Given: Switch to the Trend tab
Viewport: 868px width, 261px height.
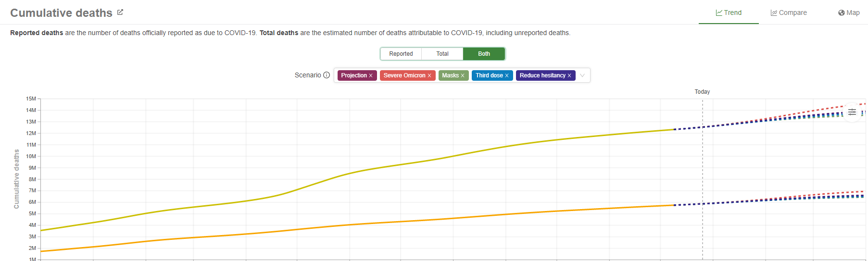Looking at the screenshot, I should [729, 12].
